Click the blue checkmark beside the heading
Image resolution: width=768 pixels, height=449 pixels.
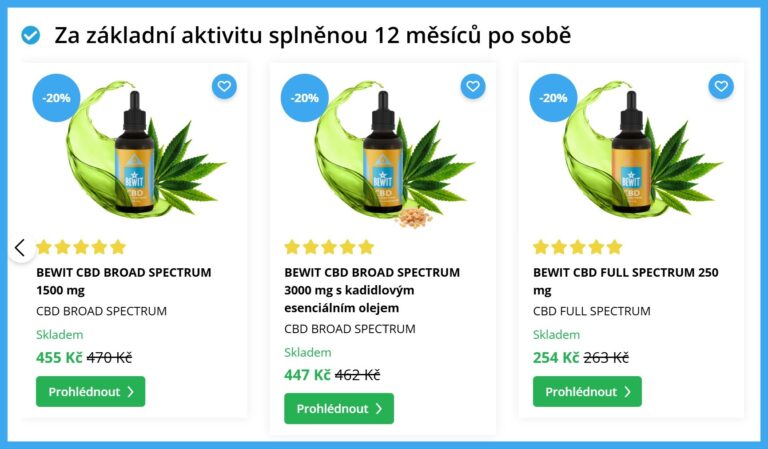(x=31, y=35)
